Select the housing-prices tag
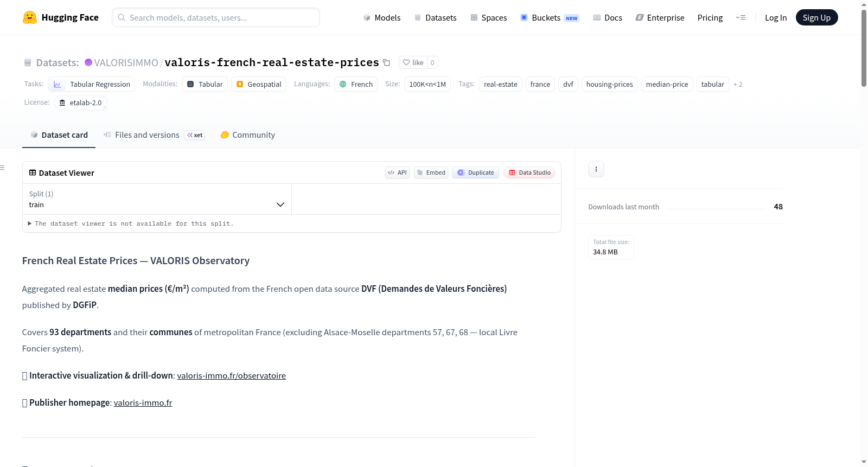The image size is (868, 467). click(610, 84)
